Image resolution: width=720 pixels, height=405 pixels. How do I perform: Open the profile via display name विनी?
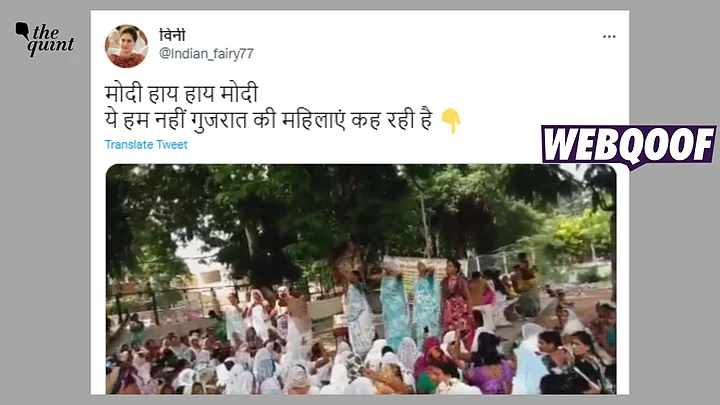(172, 35)
